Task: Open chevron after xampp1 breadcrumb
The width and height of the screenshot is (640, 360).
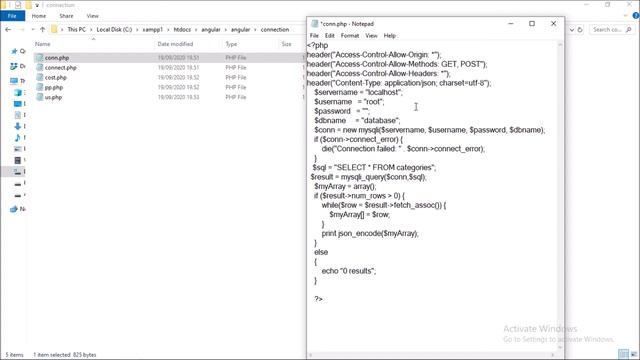Action: click(168, 29)
